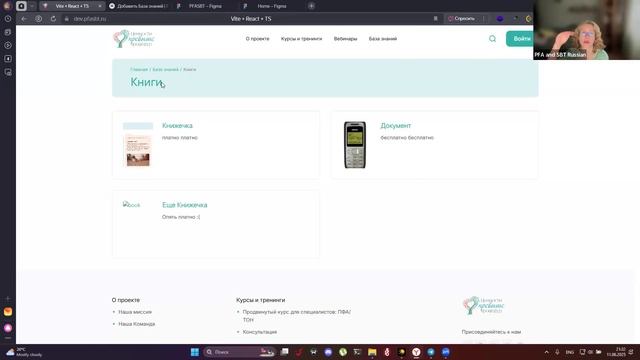Click the webcam video overlay of presenter
Viewport: 640px width, 360px height.
(x=587, y=30)
